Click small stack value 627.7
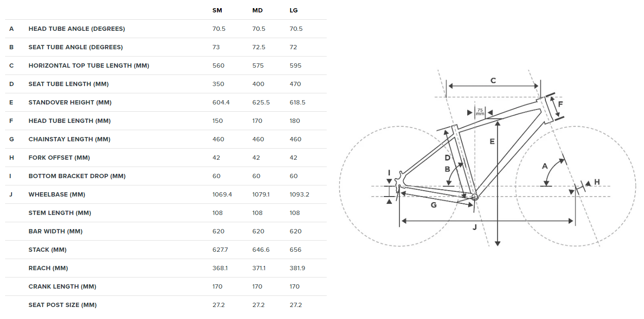Image resolution: width=644 pixels, height=319 pixels. 220,250
